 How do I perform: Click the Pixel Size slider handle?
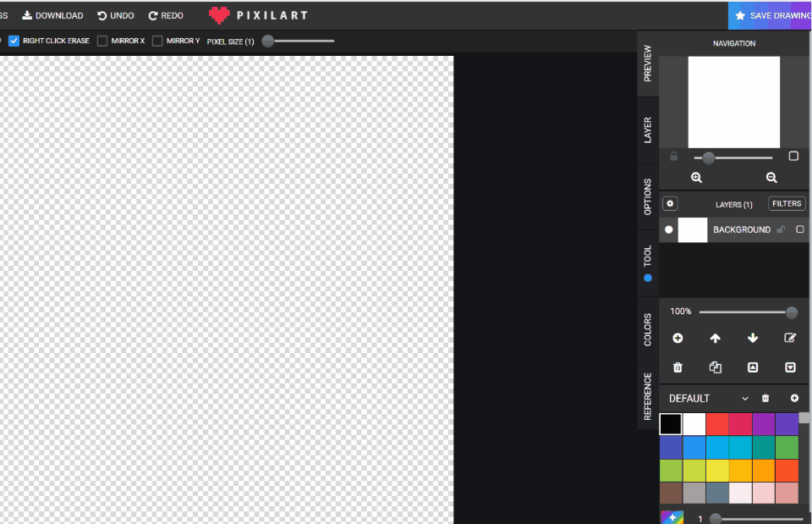268,41
